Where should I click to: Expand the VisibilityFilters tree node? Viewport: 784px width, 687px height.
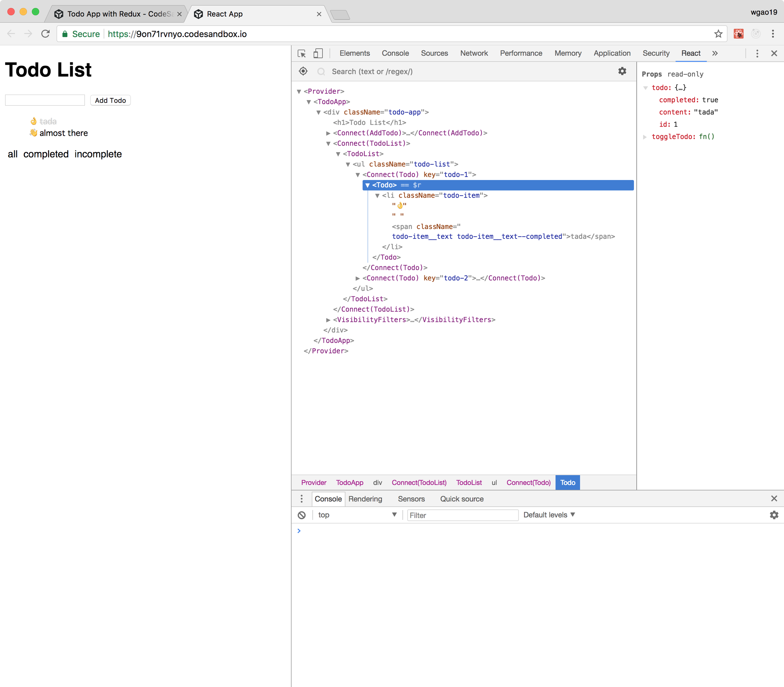point(328,320)
